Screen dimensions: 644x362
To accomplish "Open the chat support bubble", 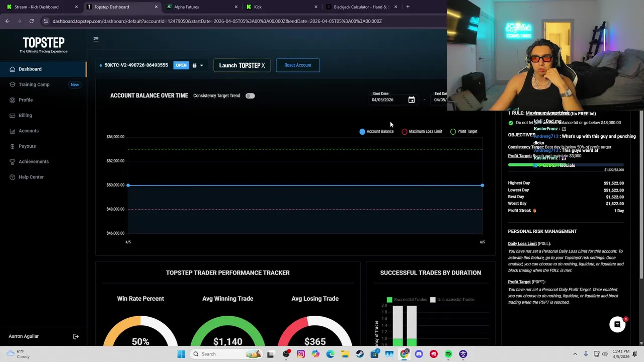I will point(617,325).
